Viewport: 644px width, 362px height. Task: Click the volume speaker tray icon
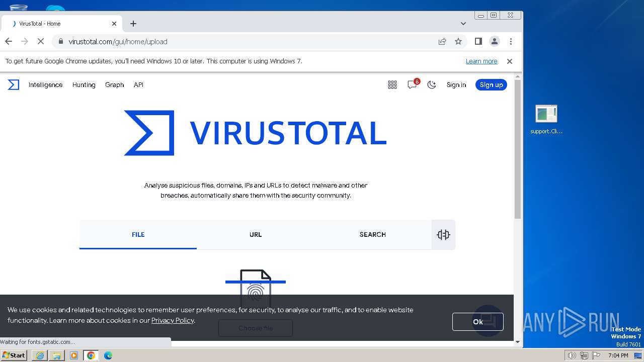tap(572, 355)
